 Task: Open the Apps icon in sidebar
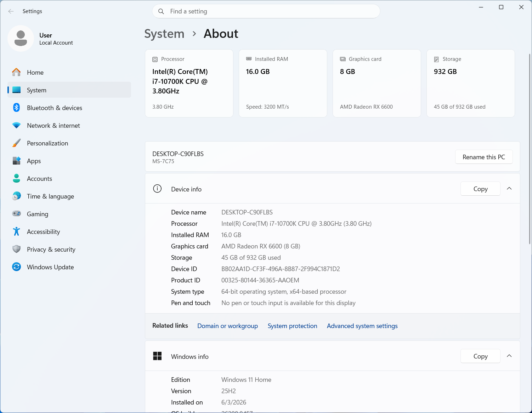[16, 161]
